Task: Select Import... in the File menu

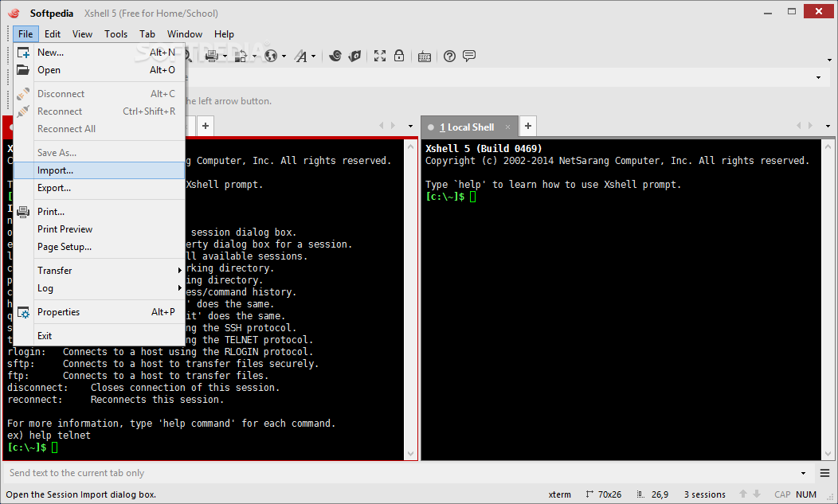Action: [x=100, y=170]
